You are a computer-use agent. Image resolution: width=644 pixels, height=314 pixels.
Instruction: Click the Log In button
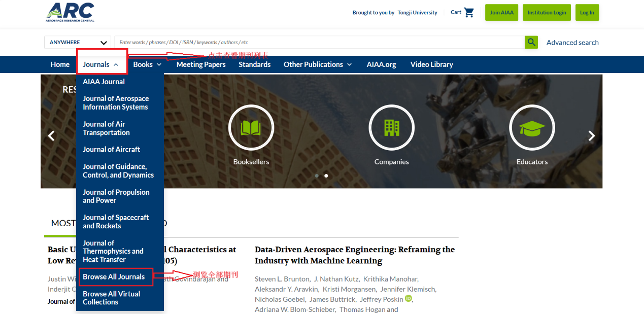[x=587, y=13]
